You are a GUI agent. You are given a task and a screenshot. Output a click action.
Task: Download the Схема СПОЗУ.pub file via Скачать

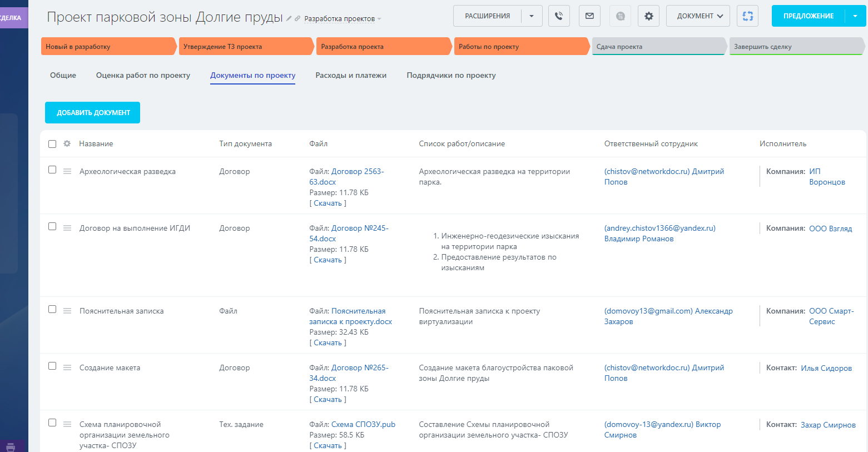(x=328, y=445)
